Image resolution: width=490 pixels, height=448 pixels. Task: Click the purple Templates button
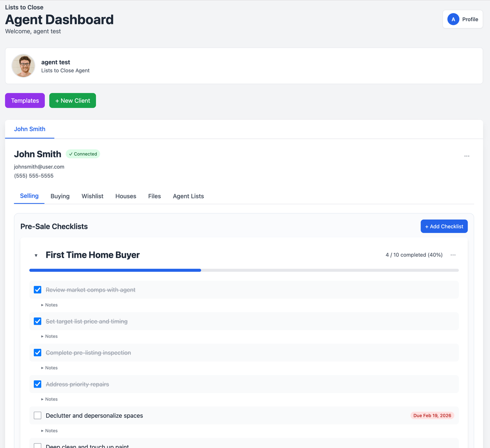25,101
